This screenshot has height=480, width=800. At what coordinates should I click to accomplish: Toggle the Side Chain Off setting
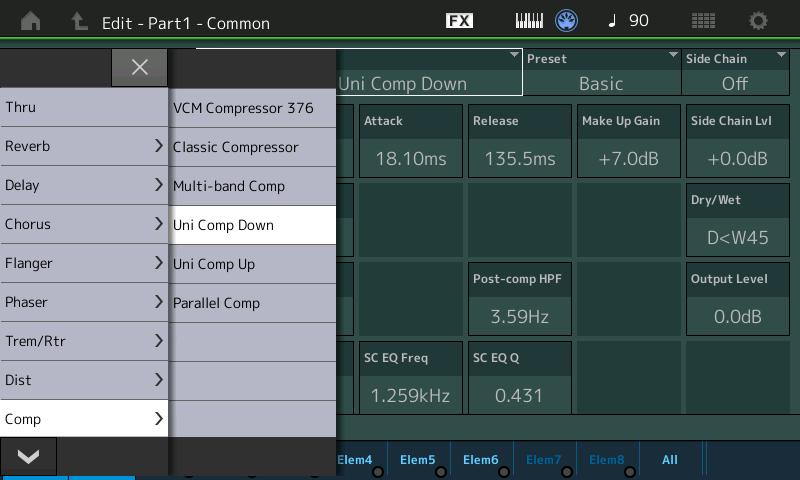tap(735, 73)
